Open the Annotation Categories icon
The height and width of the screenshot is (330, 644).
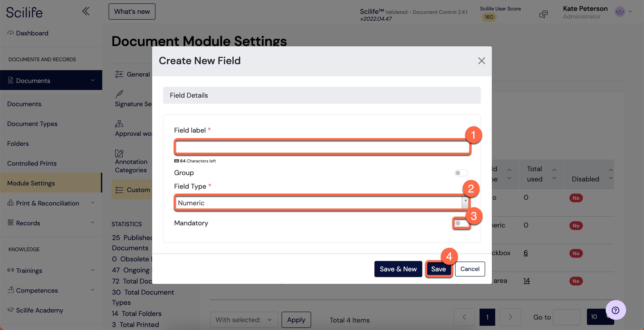119,154
